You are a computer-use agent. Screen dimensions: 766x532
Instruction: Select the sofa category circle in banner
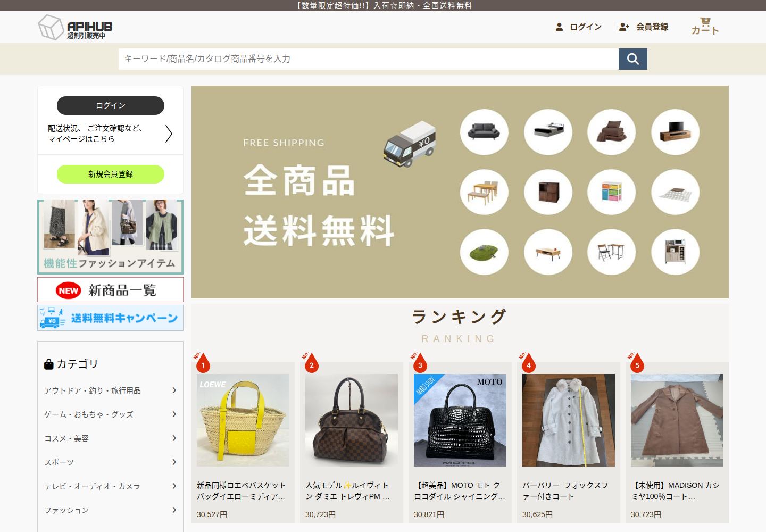pyautogui.click(x=484, y=131)
